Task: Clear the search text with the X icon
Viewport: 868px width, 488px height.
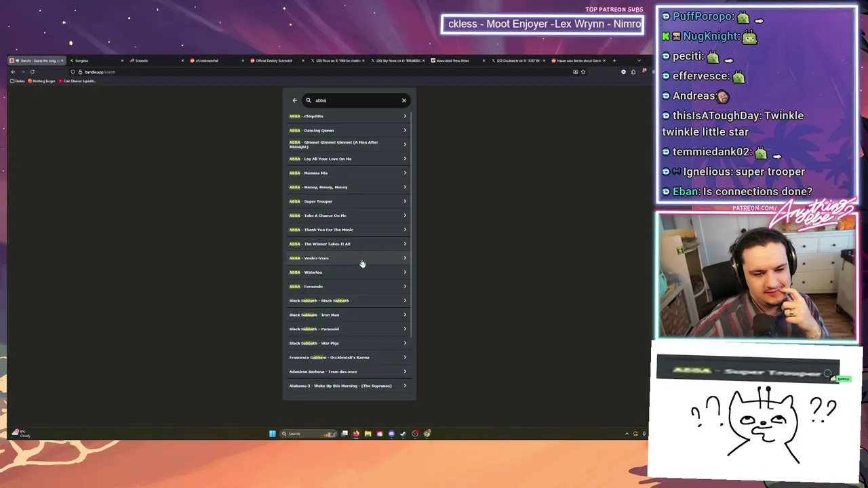Action: [403, 100]
